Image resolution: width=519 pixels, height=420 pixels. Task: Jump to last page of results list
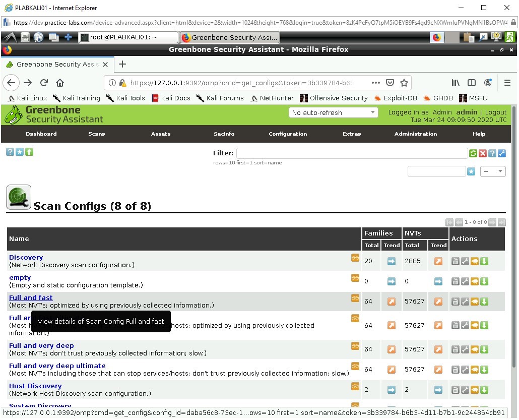(x=501, y=222)
